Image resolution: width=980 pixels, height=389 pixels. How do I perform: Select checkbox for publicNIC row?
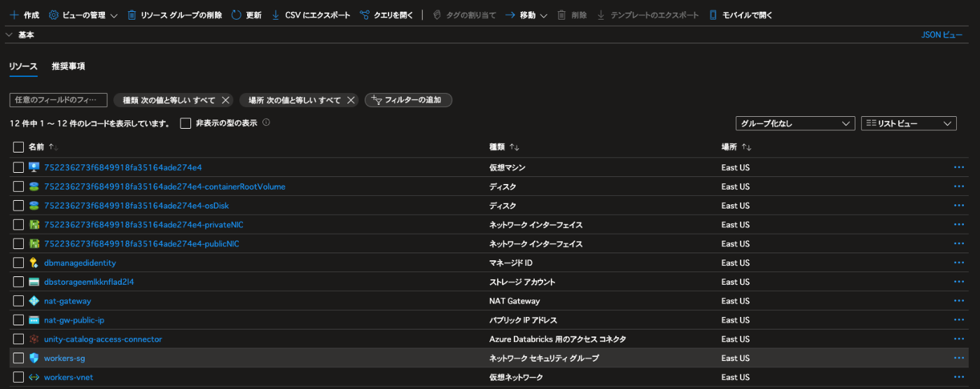click(x=18, y=243)
